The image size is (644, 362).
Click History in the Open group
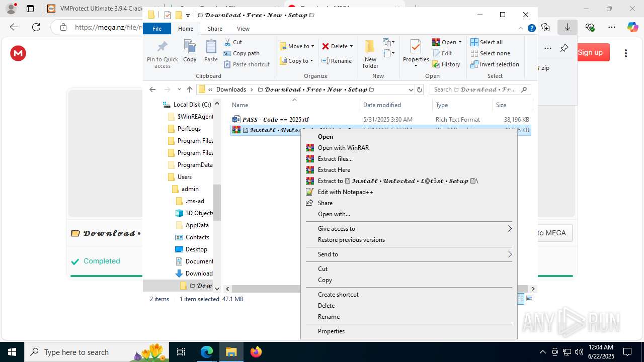pos(446,64)
